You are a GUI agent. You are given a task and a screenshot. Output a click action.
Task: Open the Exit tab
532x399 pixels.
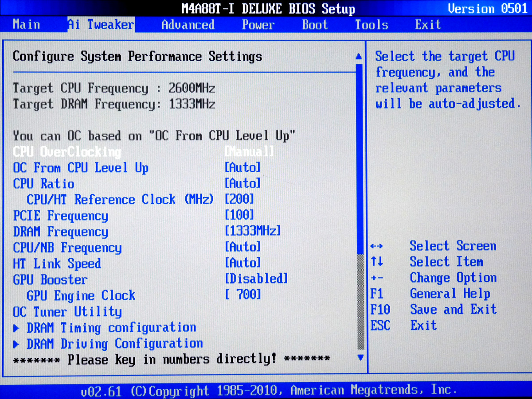click(428, 24)
